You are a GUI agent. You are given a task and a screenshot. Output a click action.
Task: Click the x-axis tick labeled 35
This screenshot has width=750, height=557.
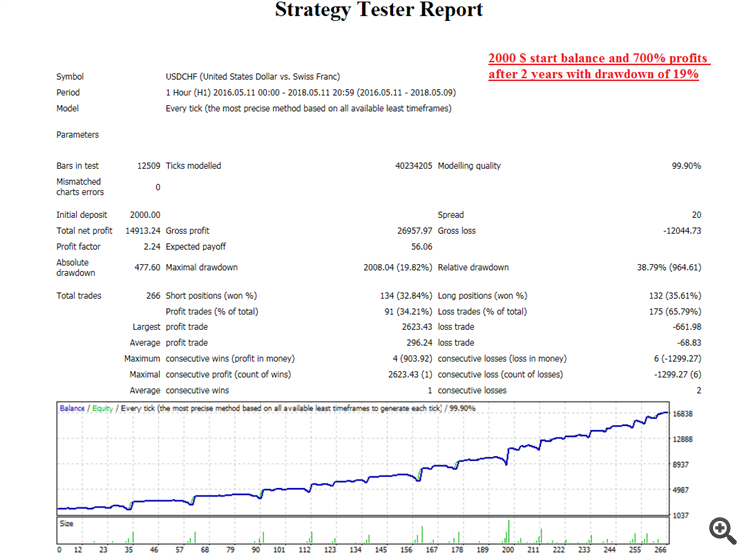coord(129,550)
